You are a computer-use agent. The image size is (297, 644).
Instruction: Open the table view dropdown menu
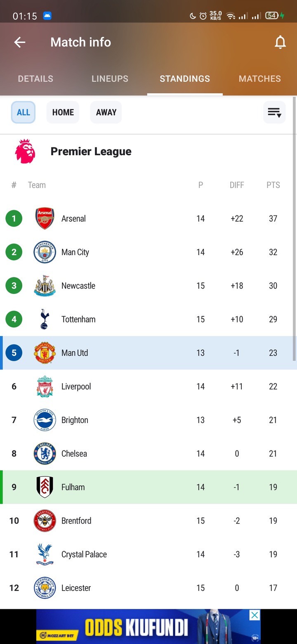274,112
